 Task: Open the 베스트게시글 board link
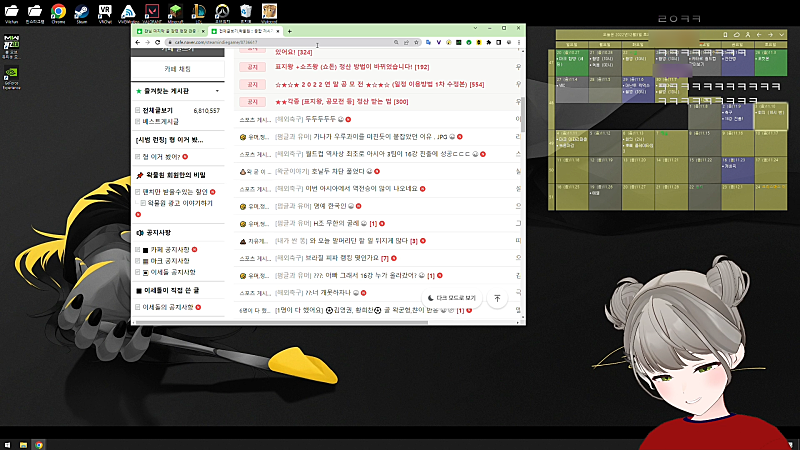coord(161,121)
